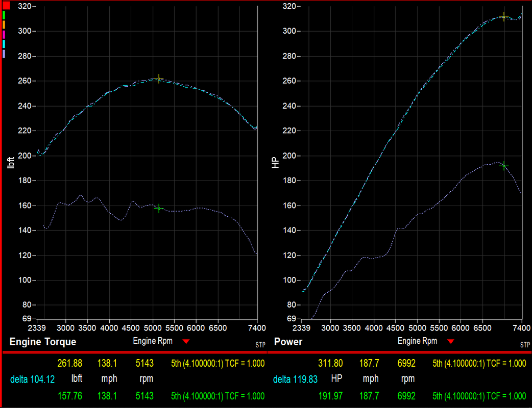Click the green 5143 rpm torque reading
Image resolution: width=532 pixels, height=408 pixels.
pyautogui.click(x=144, y=395)
